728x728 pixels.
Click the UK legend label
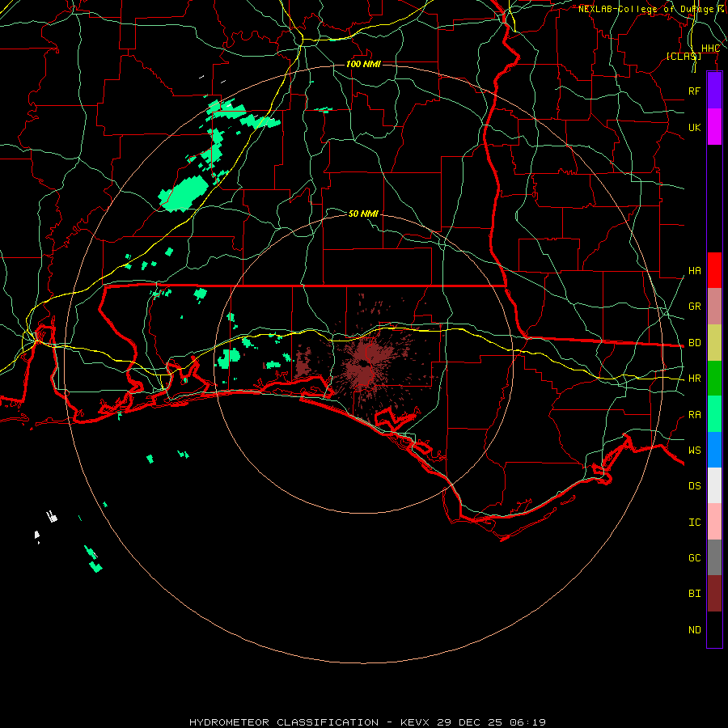click(x=694, y=127)
